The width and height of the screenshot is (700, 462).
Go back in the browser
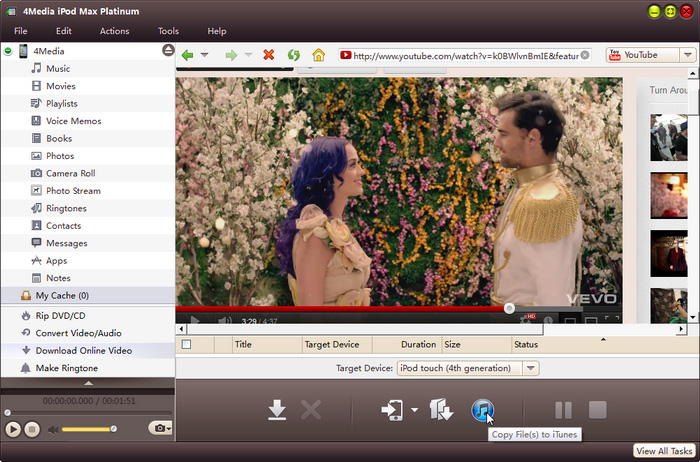click(x=188, y=55)
